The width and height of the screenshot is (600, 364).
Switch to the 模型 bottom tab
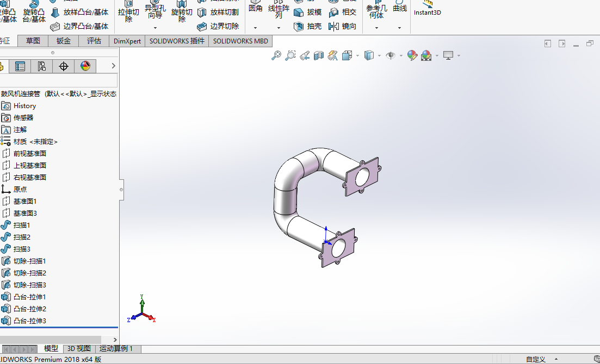[51, 349]
